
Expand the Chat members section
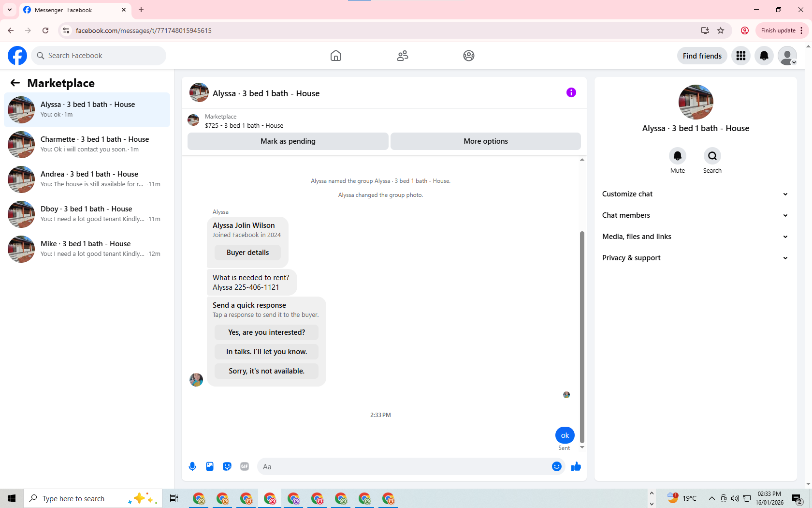point(696,215)
